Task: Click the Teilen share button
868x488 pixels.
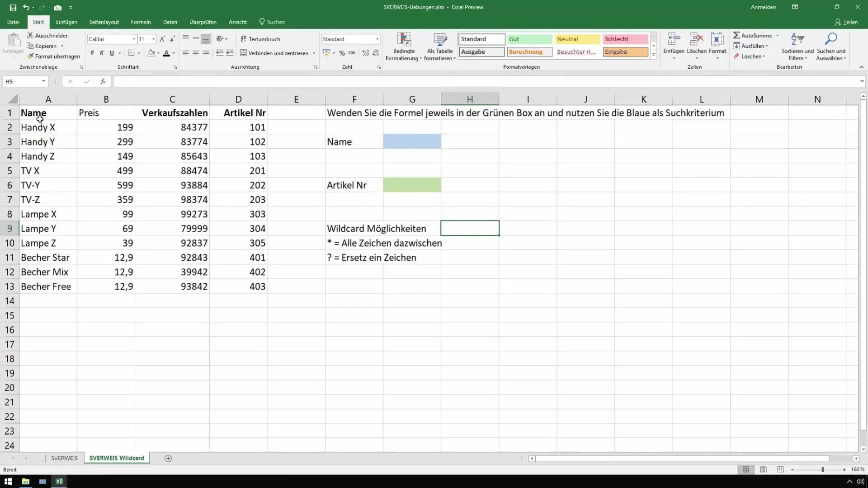Action: tap(846, 22)
